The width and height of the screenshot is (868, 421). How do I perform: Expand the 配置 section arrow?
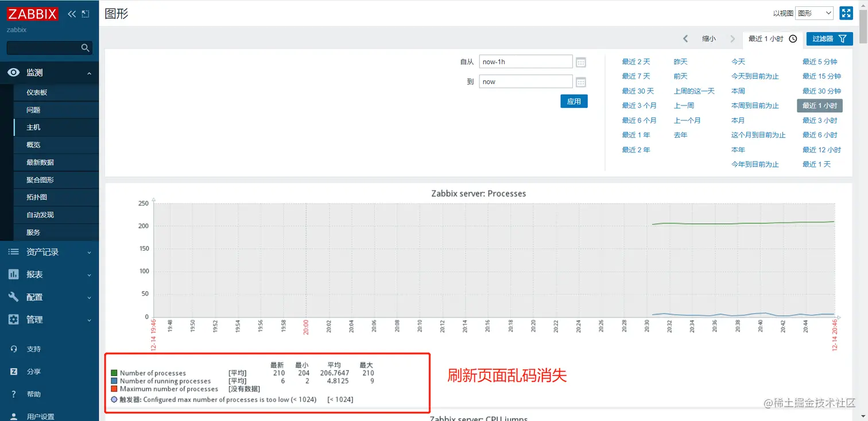pos(89,298)
